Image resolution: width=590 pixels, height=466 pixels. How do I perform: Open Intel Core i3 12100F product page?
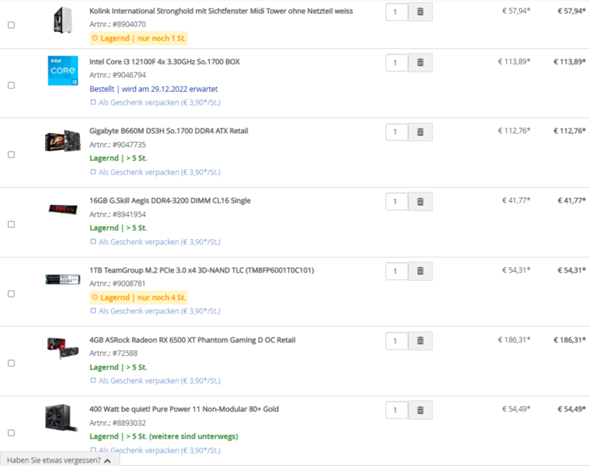tap(164, 61)
